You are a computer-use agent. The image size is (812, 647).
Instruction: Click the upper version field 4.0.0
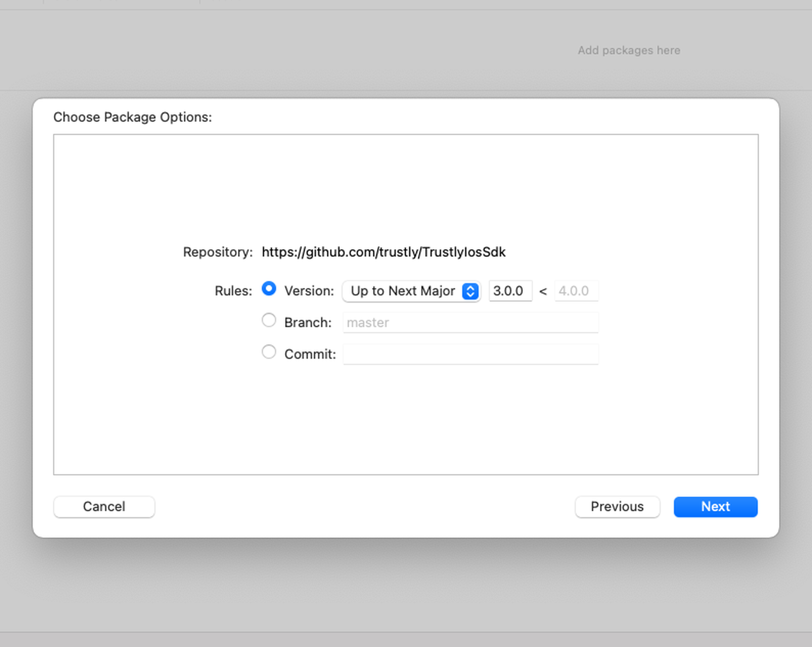click(x=576, y=291)
